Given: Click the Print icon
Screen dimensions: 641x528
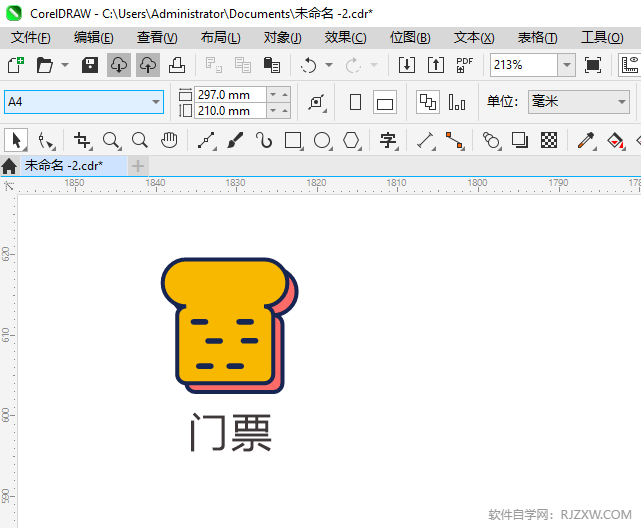Looking at the screenshot, I should [177, 65].
